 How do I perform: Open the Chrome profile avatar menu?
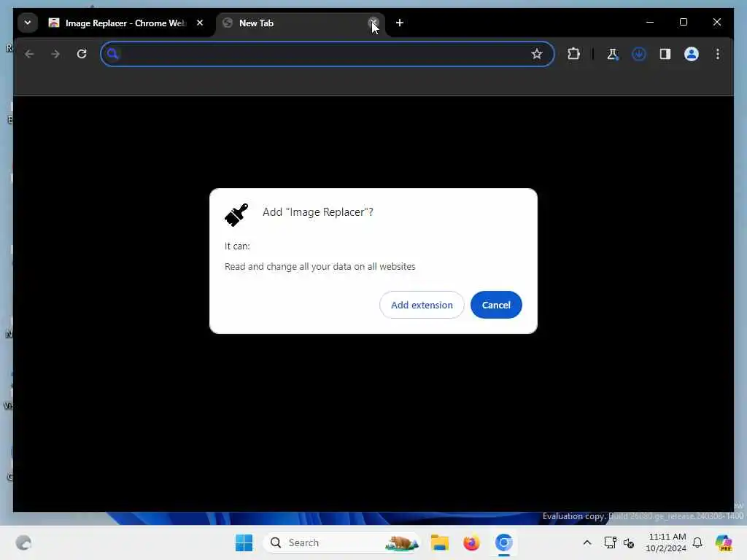coord(692,54)
